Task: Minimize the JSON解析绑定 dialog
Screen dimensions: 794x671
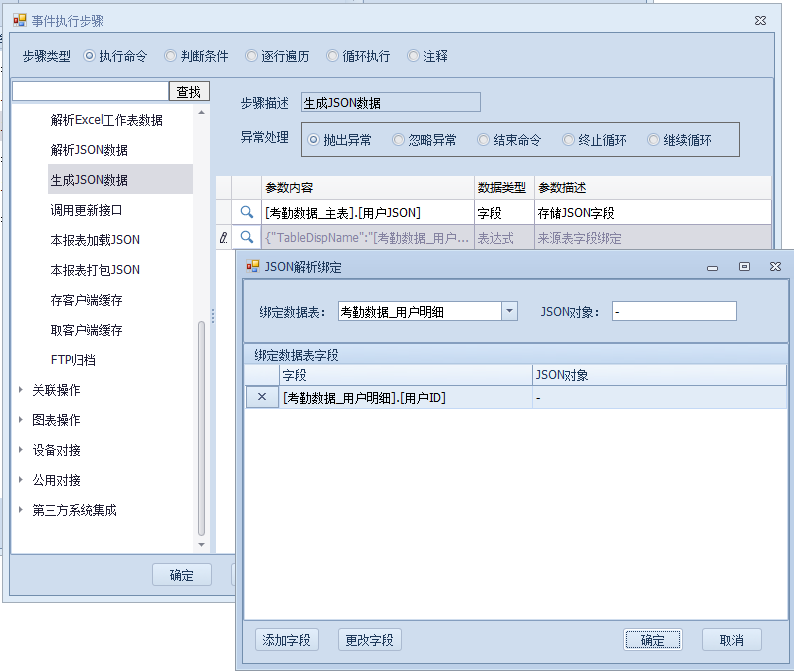Action: (712, 266)
